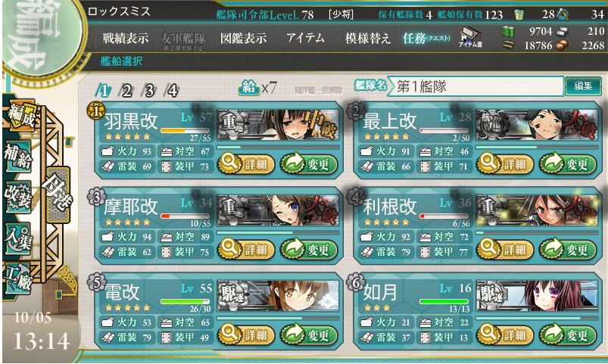Click 変更 for 最上改
The width and height of the screenshot is (608, 364).
pos(568,164)
